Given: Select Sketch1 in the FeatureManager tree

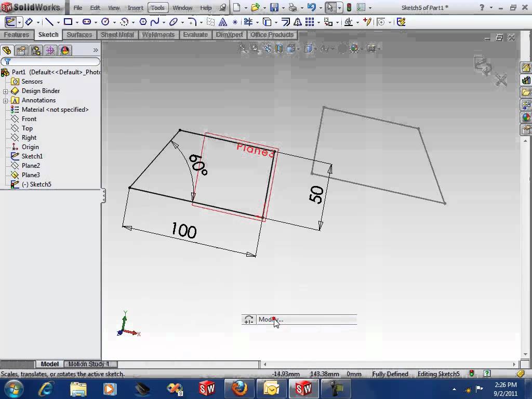Looking at the screenshot, I should [x=32, y=156].
